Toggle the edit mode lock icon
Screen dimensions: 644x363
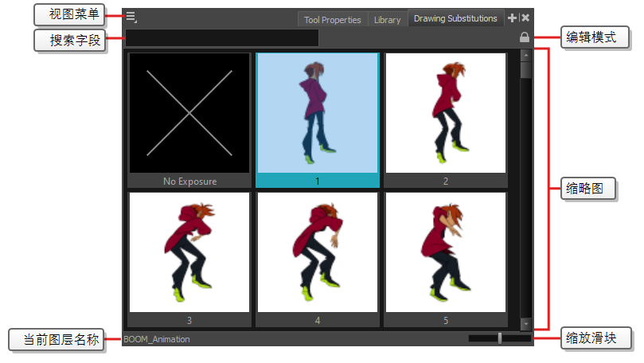click(525, 37)
